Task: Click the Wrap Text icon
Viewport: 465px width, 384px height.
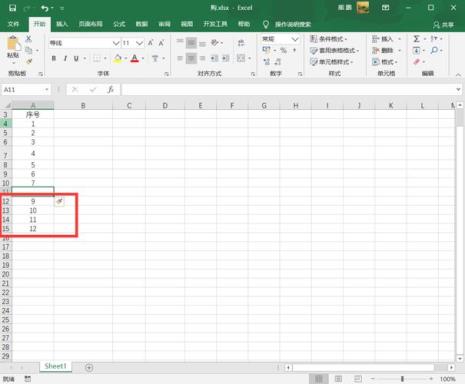Action: tap(241, 43)
